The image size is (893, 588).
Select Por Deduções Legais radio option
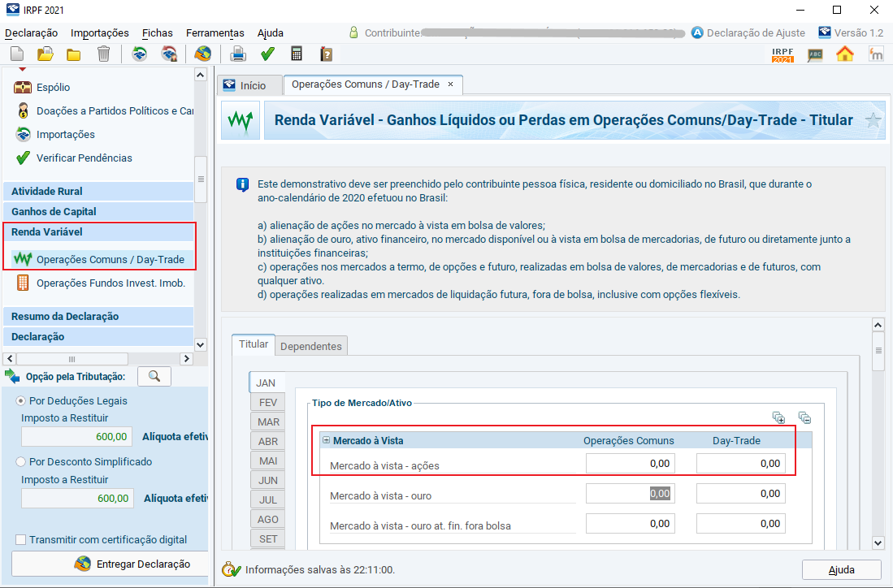[21, 400]
